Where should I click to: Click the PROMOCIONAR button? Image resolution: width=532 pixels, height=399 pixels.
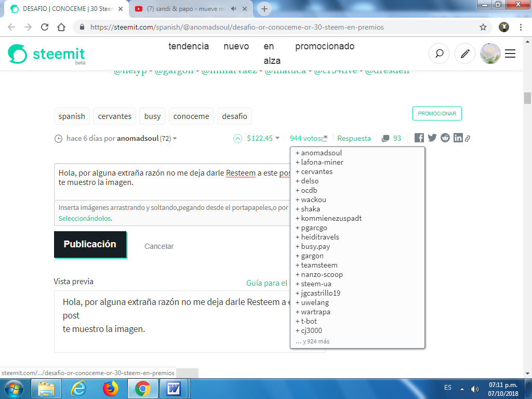pos(437,114)
